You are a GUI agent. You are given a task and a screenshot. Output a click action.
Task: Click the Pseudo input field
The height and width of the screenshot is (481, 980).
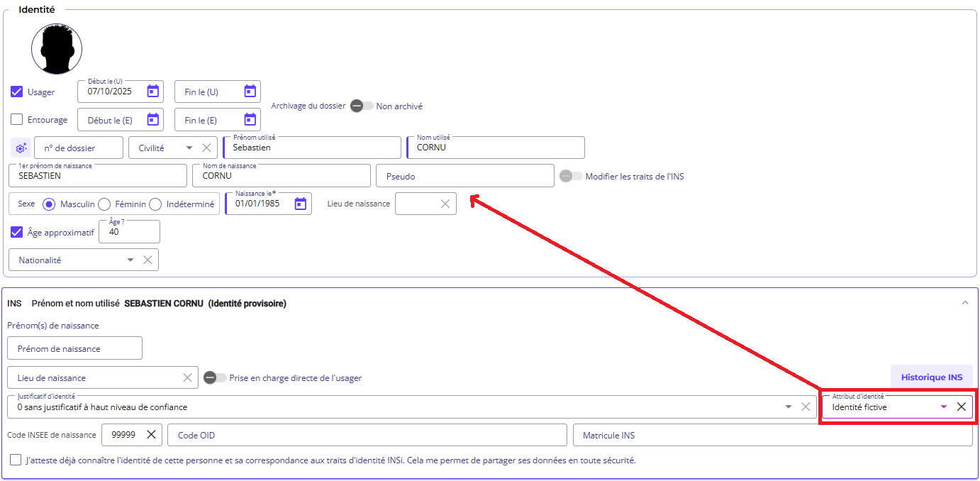click(464, 176)
